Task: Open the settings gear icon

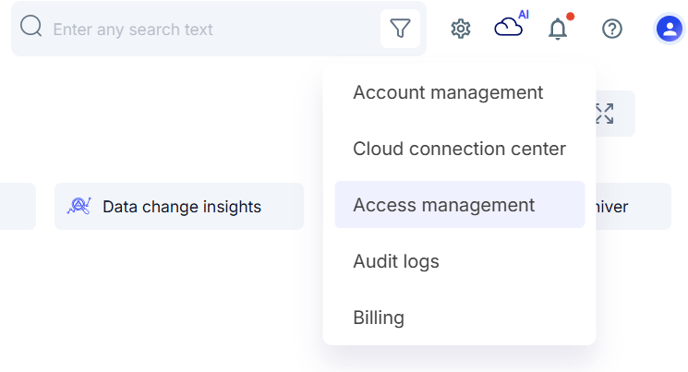Action: pos(461,29)
